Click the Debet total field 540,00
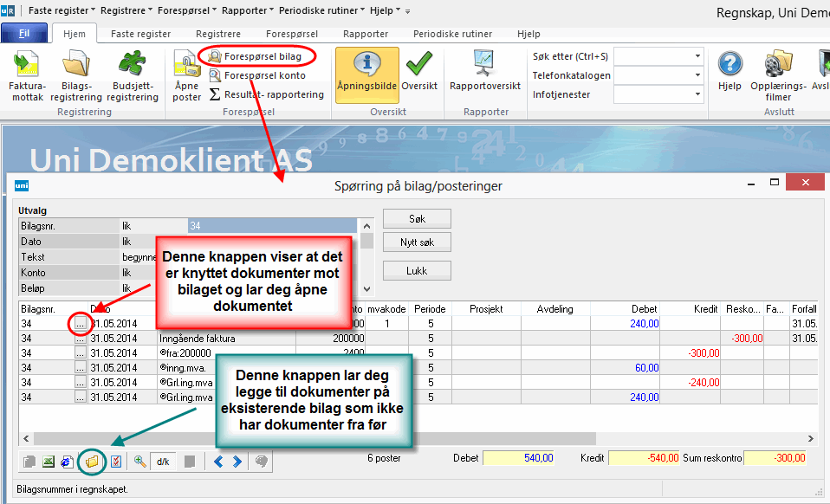 point(519,458)
